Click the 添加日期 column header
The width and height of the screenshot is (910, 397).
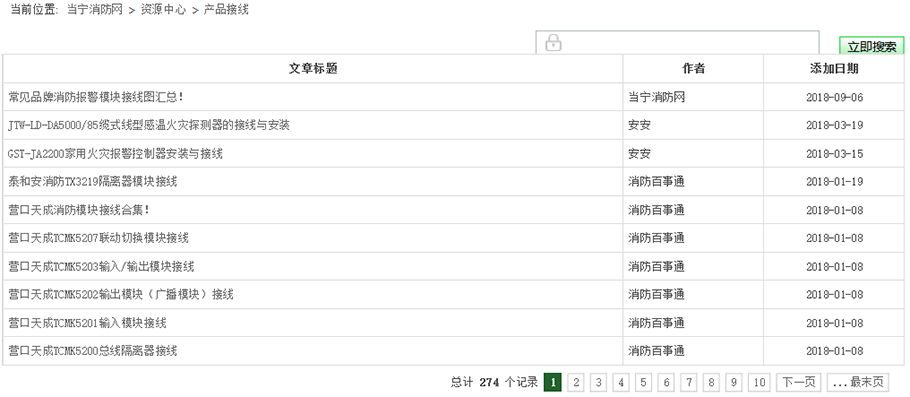pyautogui.click(x=834, y=68)
